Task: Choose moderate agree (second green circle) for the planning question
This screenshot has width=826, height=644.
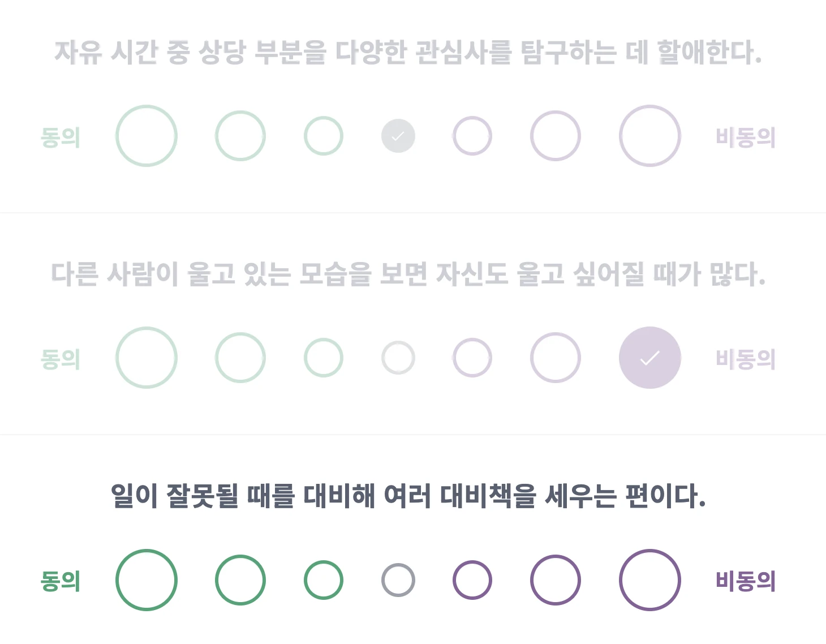Action: pos(240,579)
